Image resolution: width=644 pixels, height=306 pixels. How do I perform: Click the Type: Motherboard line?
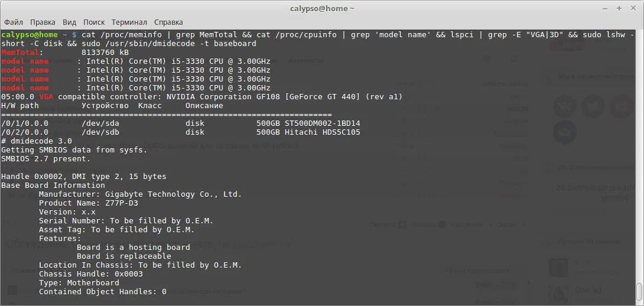click(79, 282)
